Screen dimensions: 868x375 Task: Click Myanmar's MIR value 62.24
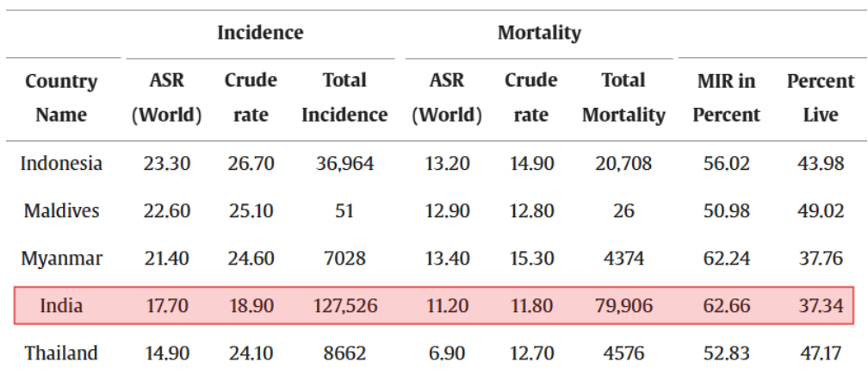728,258
